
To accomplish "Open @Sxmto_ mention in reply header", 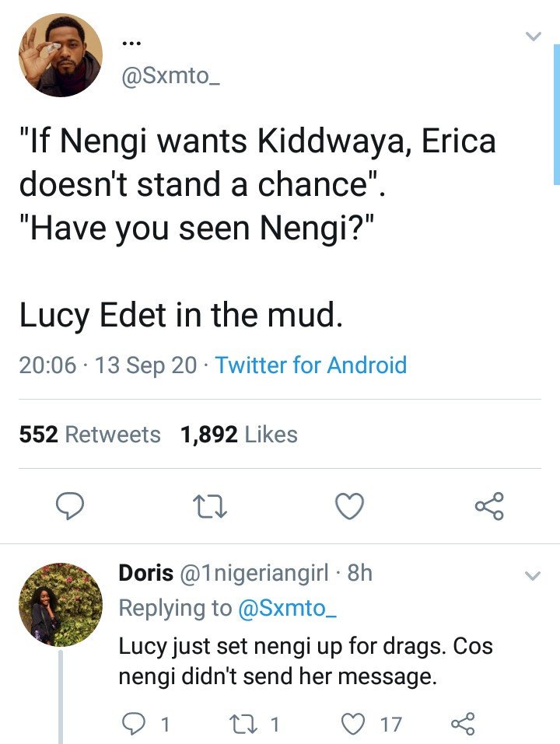I will click(x=287, y=608).
